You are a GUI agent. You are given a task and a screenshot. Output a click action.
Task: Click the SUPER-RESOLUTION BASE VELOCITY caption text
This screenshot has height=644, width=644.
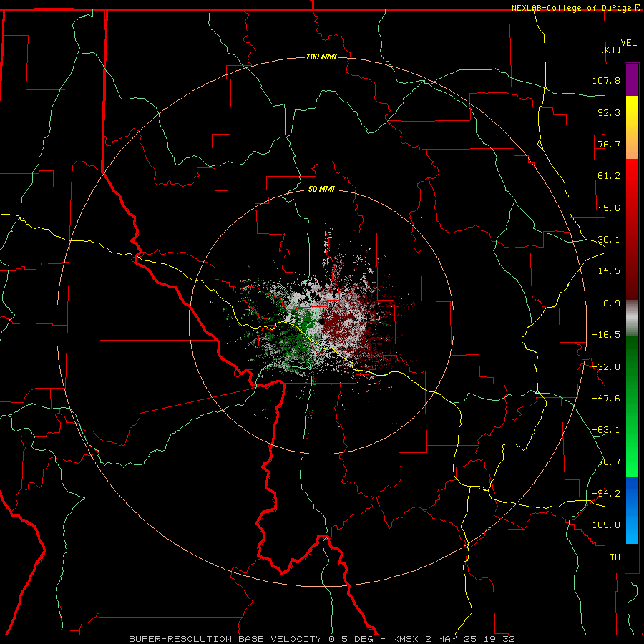[x=227, y=639]
